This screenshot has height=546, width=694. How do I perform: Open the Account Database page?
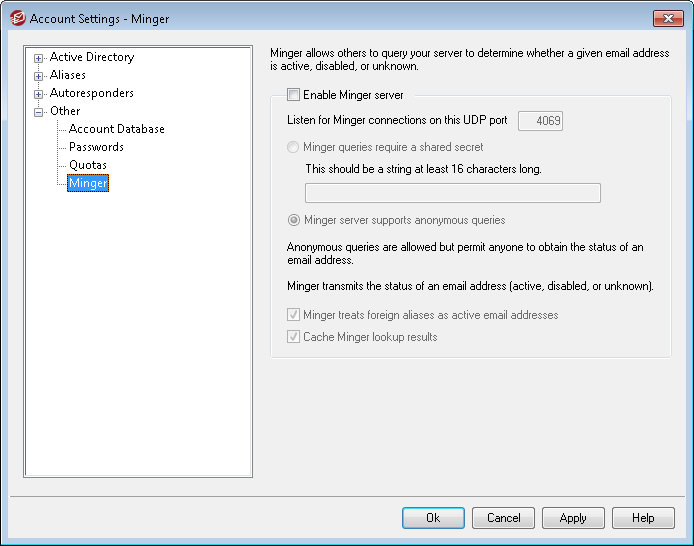[x=116, y=130]
